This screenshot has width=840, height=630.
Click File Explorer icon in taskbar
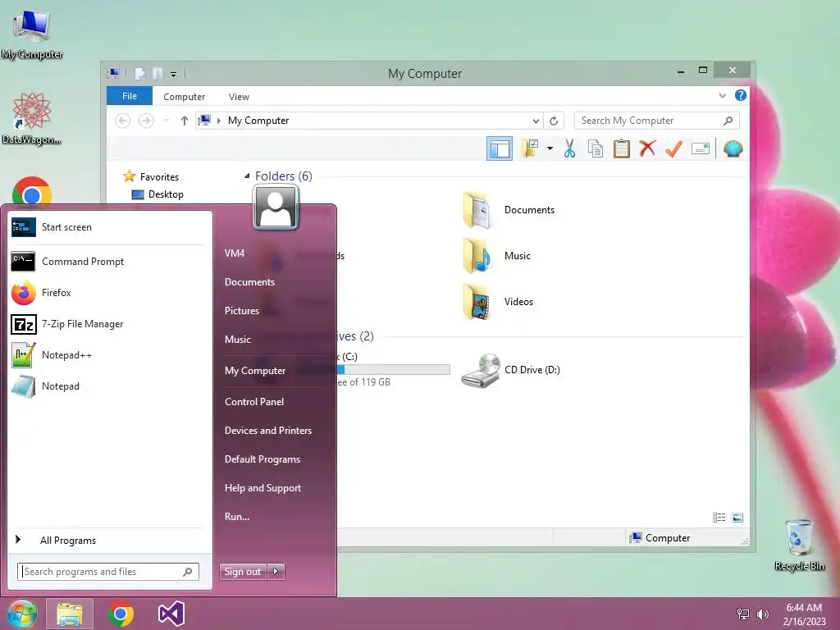click(x=70, y=614)
